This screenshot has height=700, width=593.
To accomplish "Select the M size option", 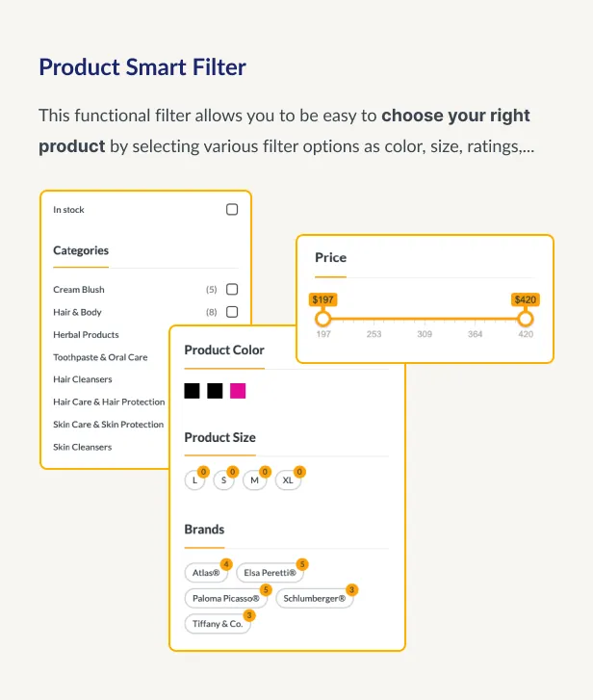I will click(254, 480).
